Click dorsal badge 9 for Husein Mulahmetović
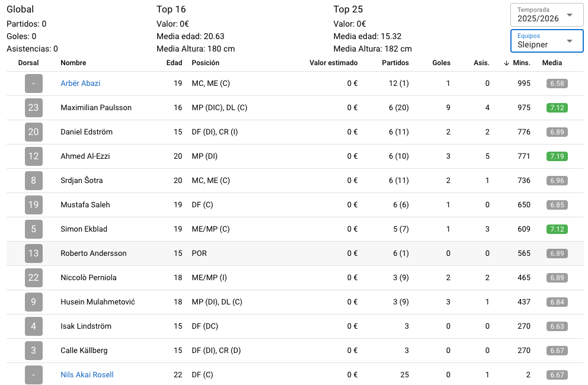Viewport: 588px width, 385px height. [33, 301]
